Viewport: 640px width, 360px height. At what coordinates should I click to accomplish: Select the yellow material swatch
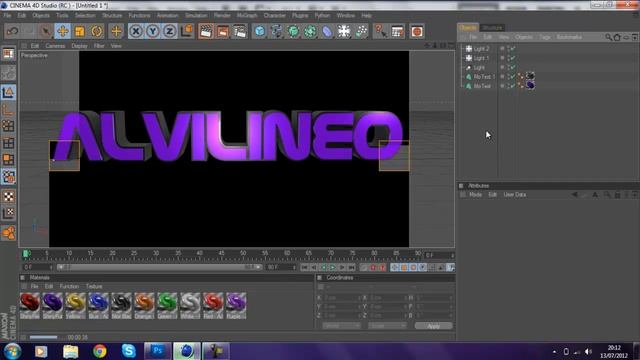(76, 305)
